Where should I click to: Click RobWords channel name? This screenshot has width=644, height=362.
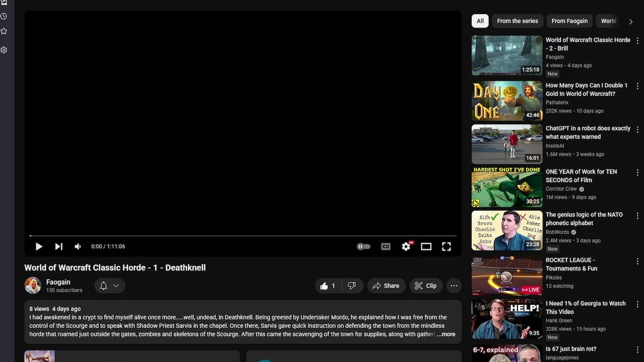coord(557,232)
